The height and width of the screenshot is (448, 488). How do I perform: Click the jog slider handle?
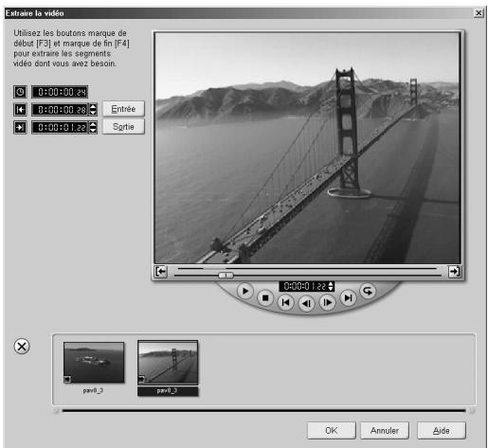tap(226, 276)
